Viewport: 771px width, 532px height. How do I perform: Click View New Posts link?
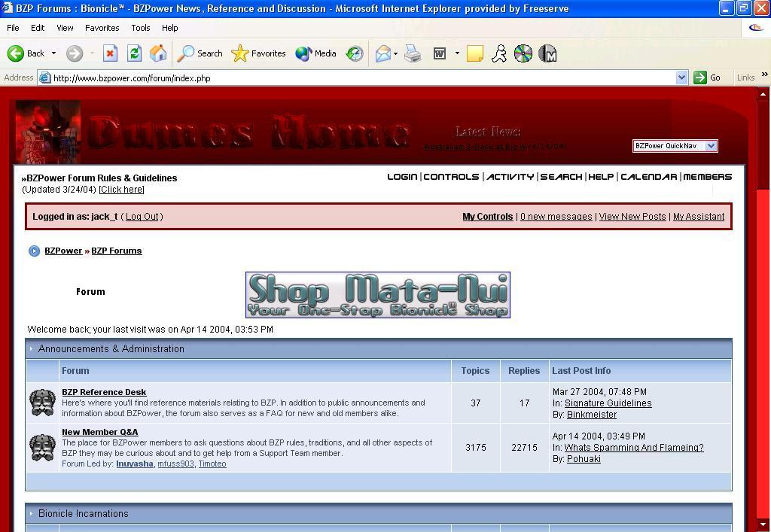tap(632, 217)
